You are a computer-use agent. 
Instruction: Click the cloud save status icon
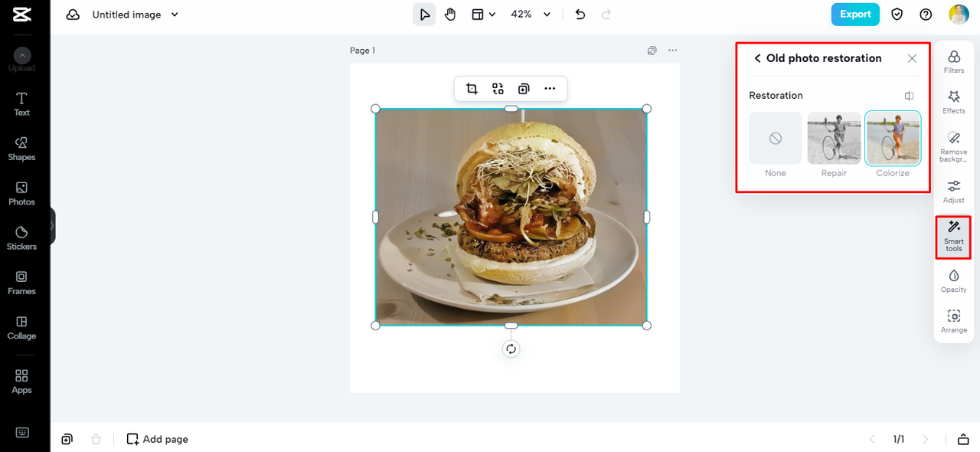73,15
